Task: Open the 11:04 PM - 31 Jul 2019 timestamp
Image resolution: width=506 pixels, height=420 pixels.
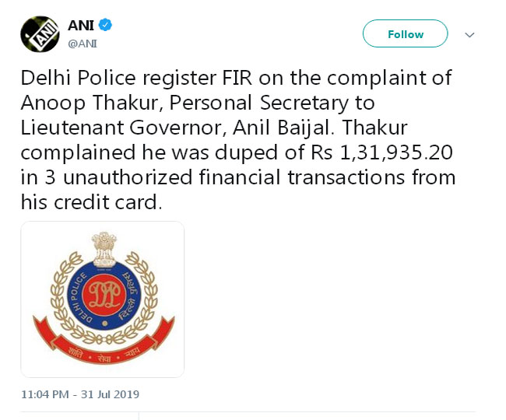Action: (80, 394)
